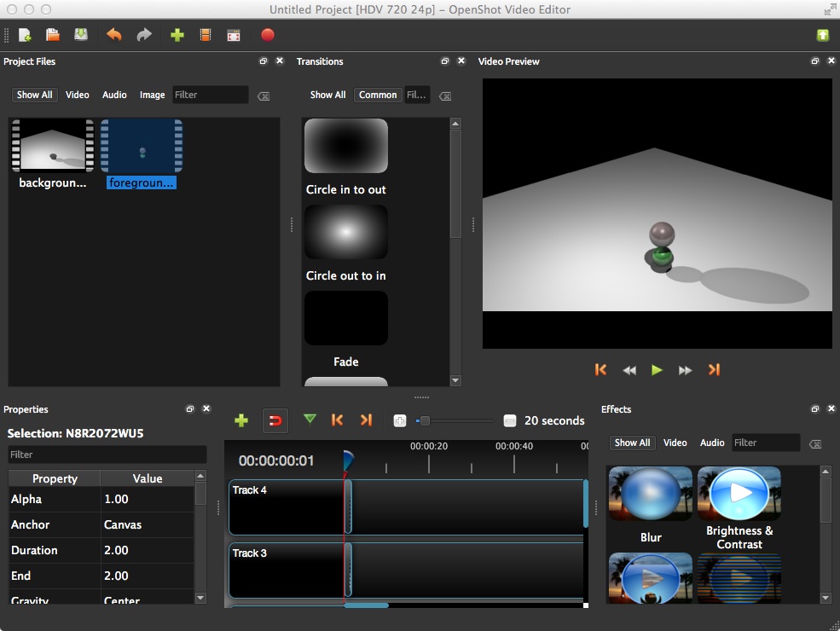Open the Properties panel filter field
Image resolution: width=840 pixels, height=631 pixels.
107,454
